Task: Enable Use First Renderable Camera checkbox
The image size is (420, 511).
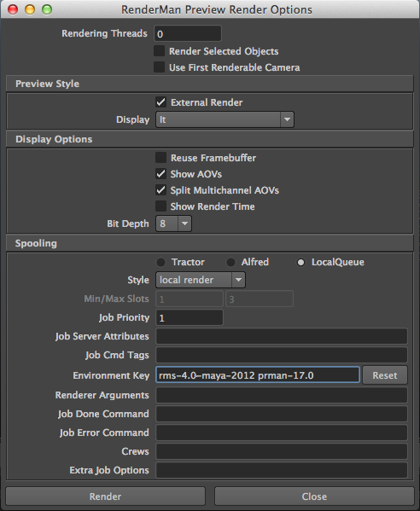Action: [159, 67]
